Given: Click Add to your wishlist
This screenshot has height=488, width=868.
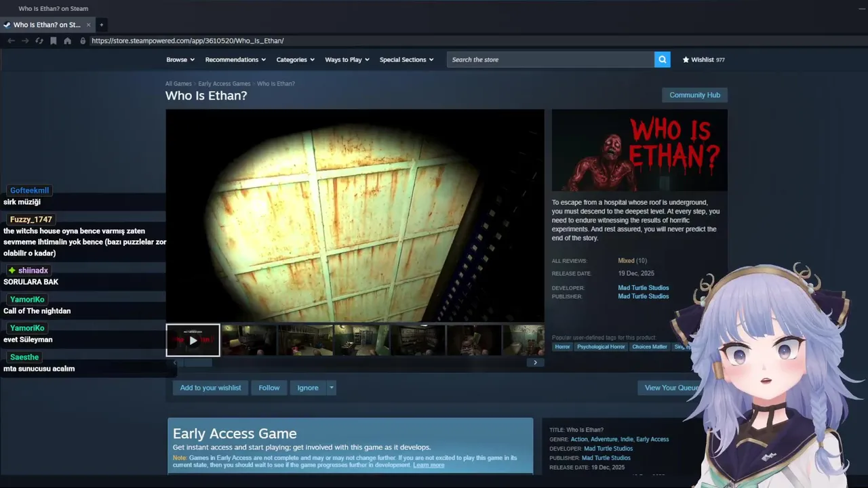Looking at the screenshot, I should pos(210,388).
